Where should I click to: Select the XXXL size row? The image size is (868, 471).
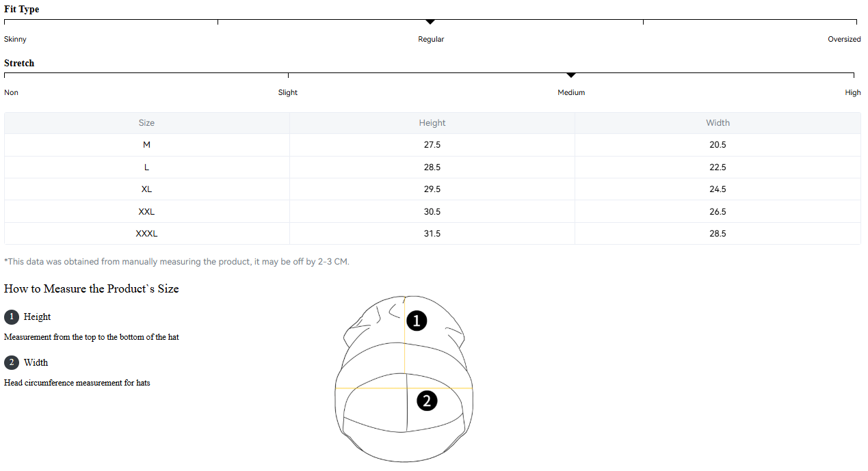(x=146, y=234)
